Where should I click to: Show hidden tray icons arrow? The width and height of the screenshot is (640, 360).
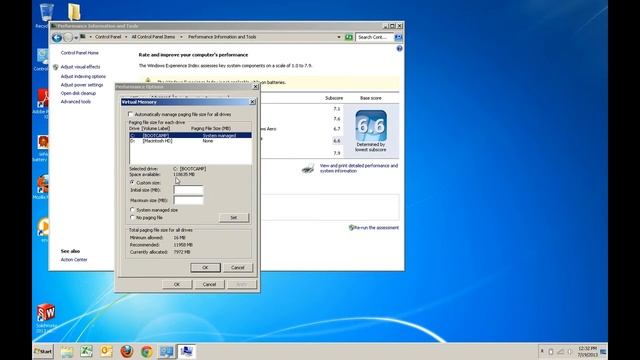pyautogui.click(x=542, y=351)
